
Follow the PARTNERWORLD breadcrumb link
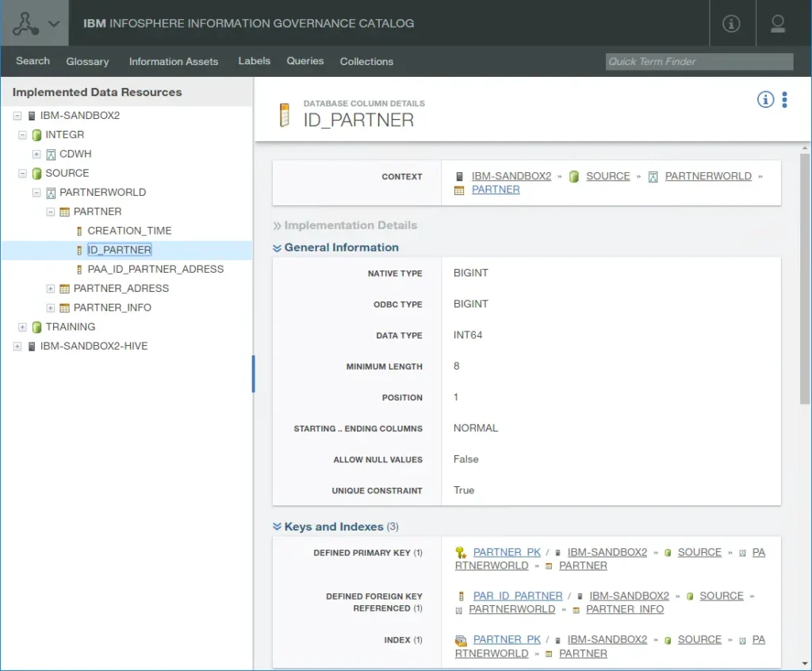708,176
